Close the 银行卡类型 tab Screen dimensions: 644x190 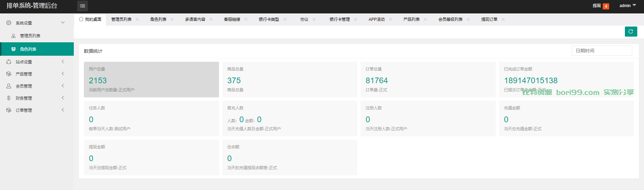[x=285, y=19]
